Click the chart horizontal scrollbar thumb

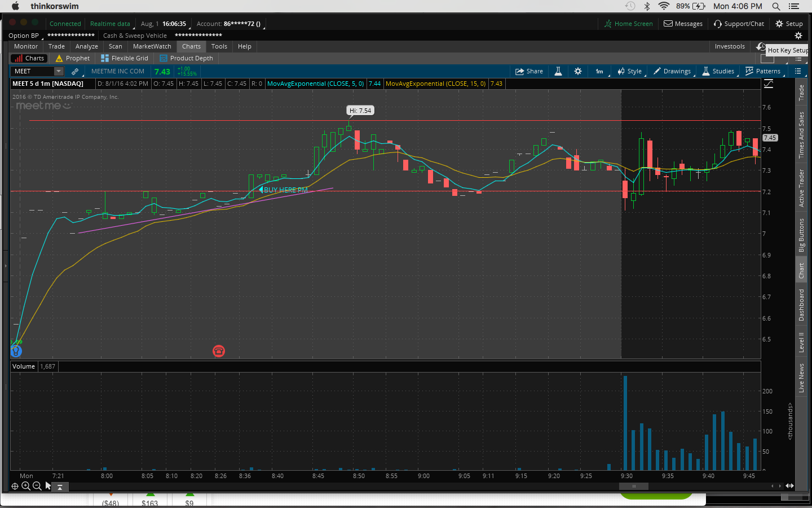point(634,486)
